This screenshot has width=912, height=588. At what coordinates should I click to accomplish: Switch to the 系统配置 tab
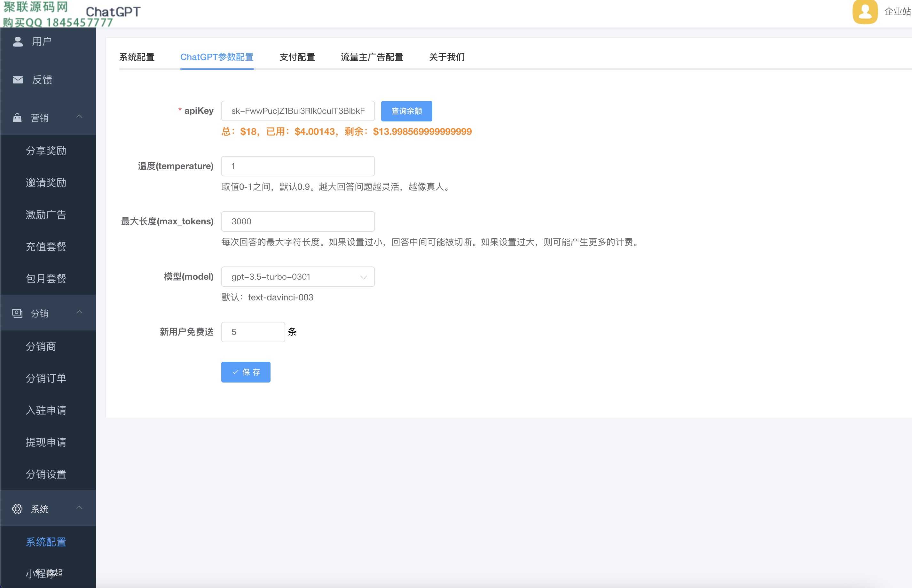click(x=137, y=57)
